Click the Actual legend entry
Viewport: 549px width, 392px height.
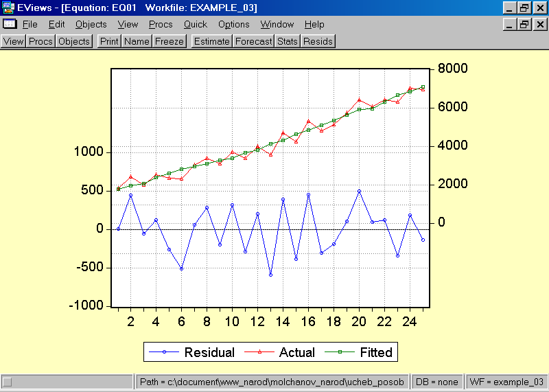pyautogui.click(x=279, y=352)
